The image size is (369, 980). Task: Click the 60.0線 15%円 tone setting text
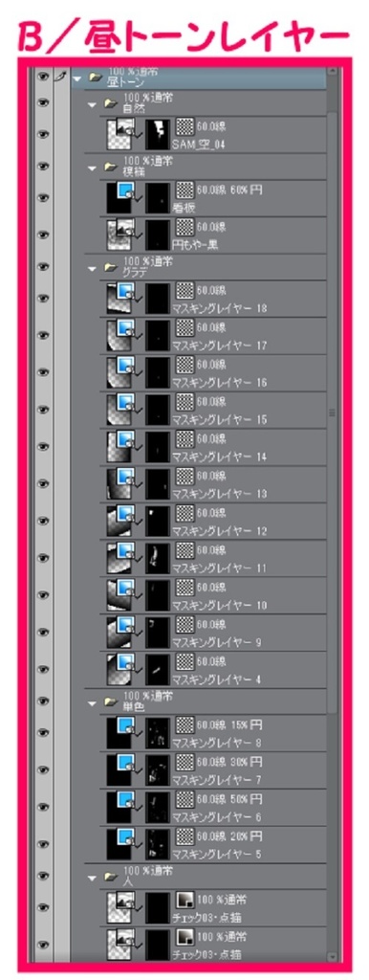click(229, 724)
